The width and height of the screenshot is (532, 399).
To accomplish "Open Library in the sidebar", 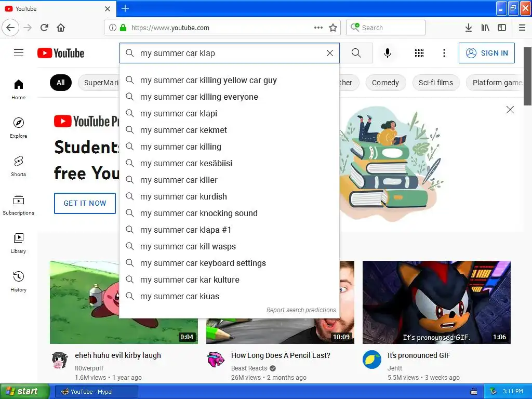I will coord(19,243).
